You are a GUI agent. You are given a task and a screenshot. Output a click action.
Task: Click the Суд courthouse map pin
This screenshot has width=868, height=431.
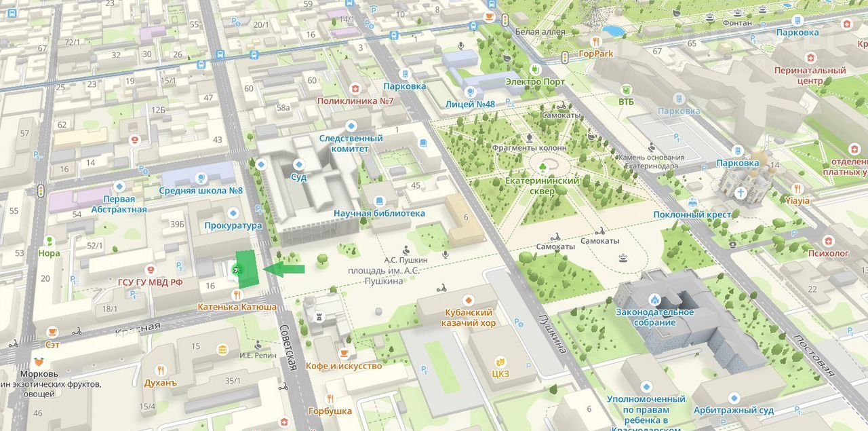299,164
